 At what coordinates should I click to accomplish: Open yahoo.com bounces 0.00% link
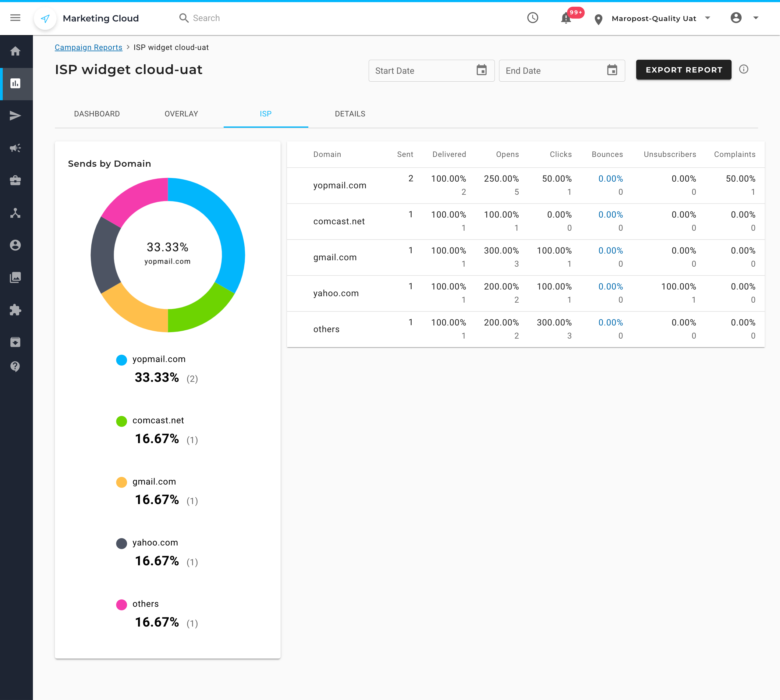610,286
